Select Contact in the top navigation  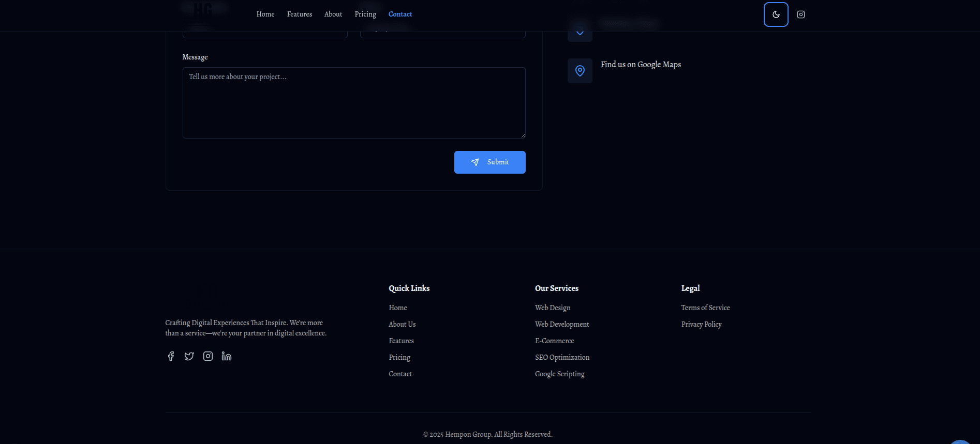tap(400, 14)
